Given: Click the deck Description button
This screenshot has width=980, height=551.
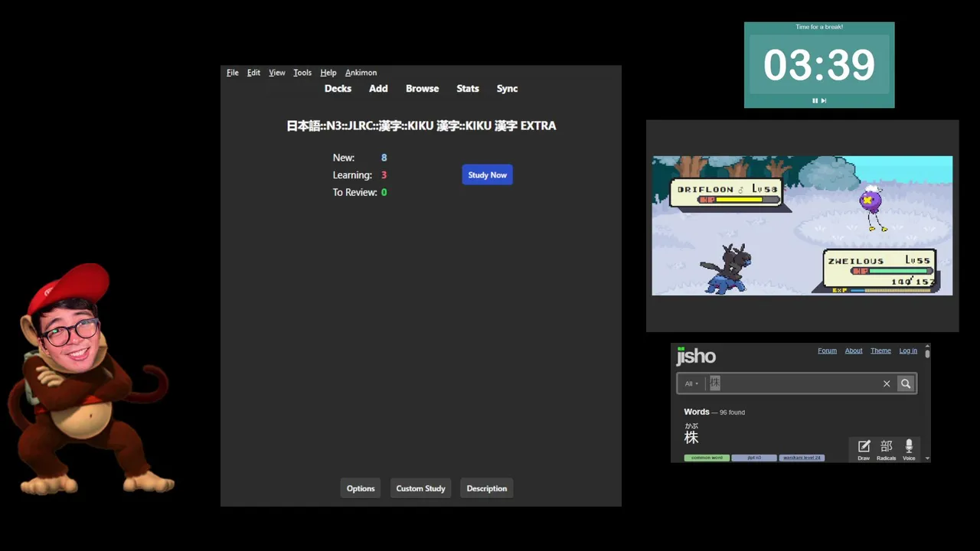Looking at the screenshot, I should 487,488.
